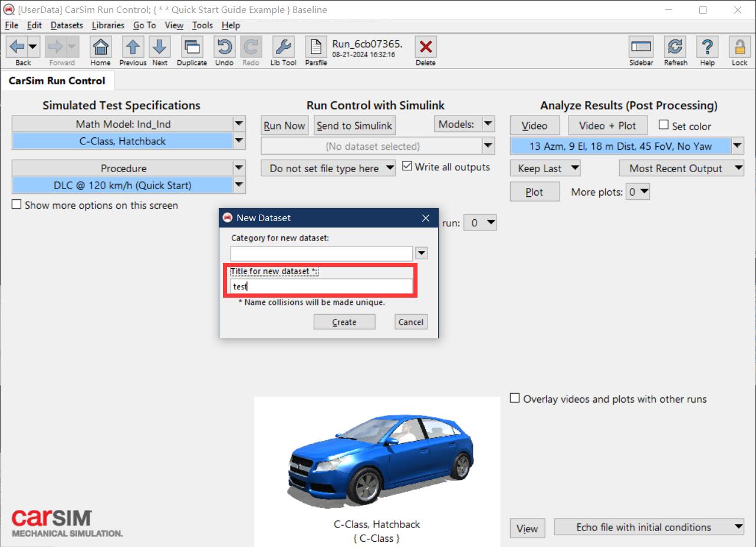Click Create in New Dataset dialog
The height and width of the screenshot is (547, 756).
click(x=344, y=322)
